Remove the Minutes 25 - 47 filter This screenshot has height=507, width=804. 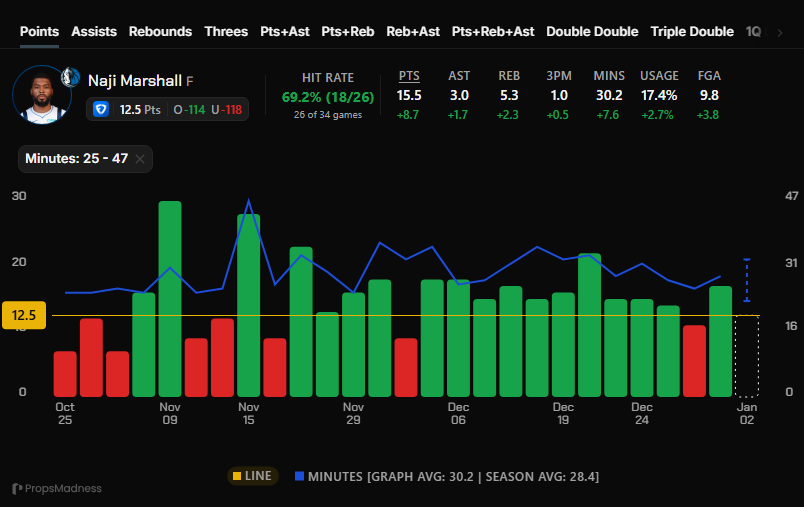point(139,159)
